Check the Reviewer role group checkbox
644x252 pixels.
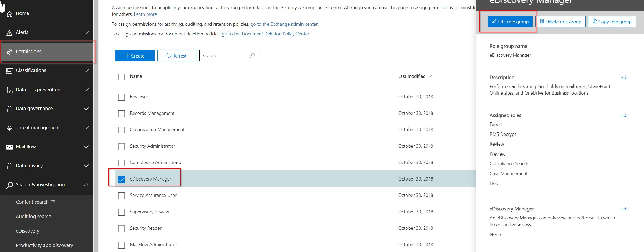click(x=122, y=97)
